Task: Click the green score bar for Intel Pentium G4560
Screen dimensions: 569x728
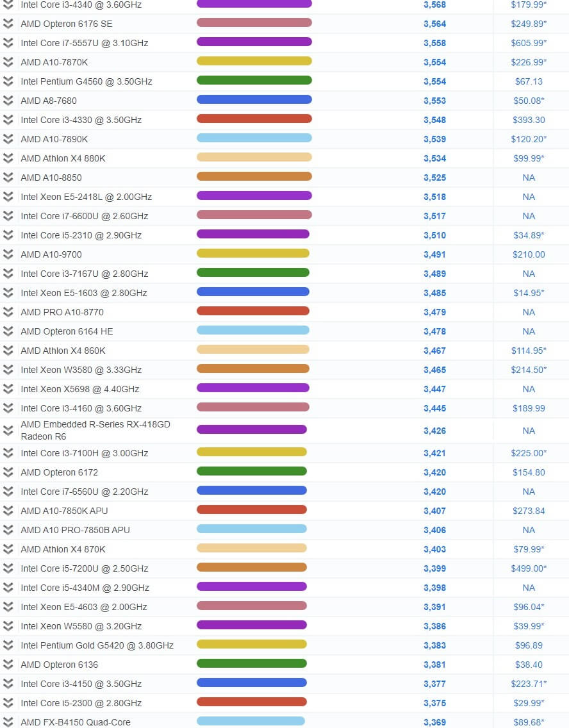Action: 254,80
